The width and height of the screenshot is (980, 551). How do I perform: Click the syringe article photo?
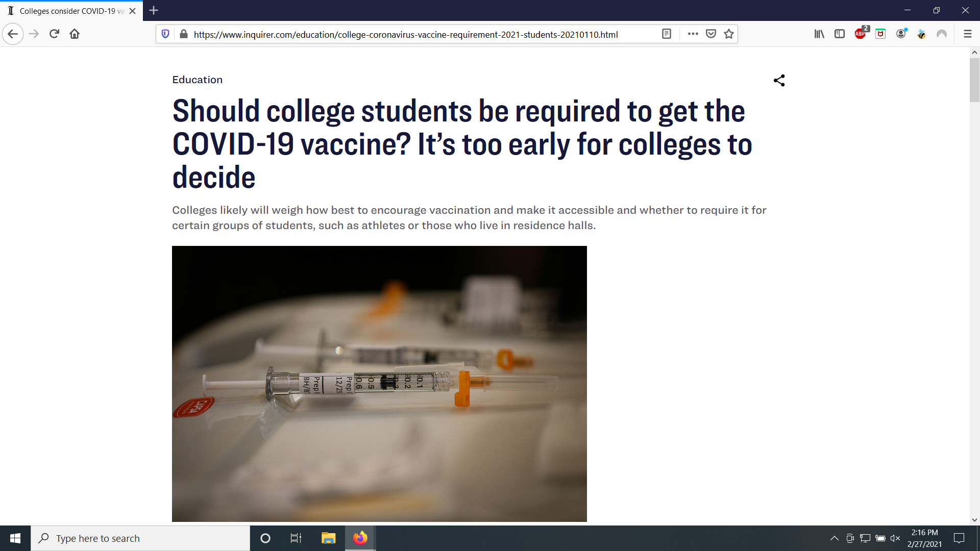tap(379, 383)
